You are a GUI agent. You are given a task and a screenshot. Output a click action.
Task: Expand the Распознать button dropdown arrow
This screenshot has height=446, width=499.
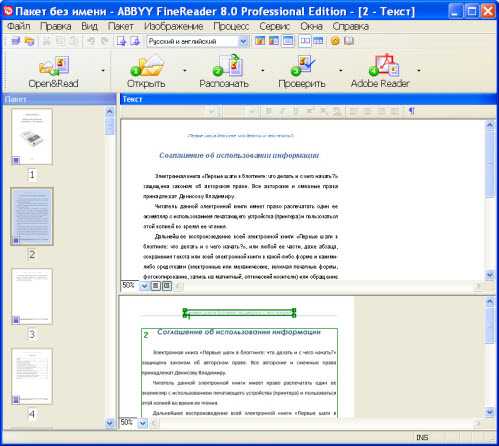[263, 70]
